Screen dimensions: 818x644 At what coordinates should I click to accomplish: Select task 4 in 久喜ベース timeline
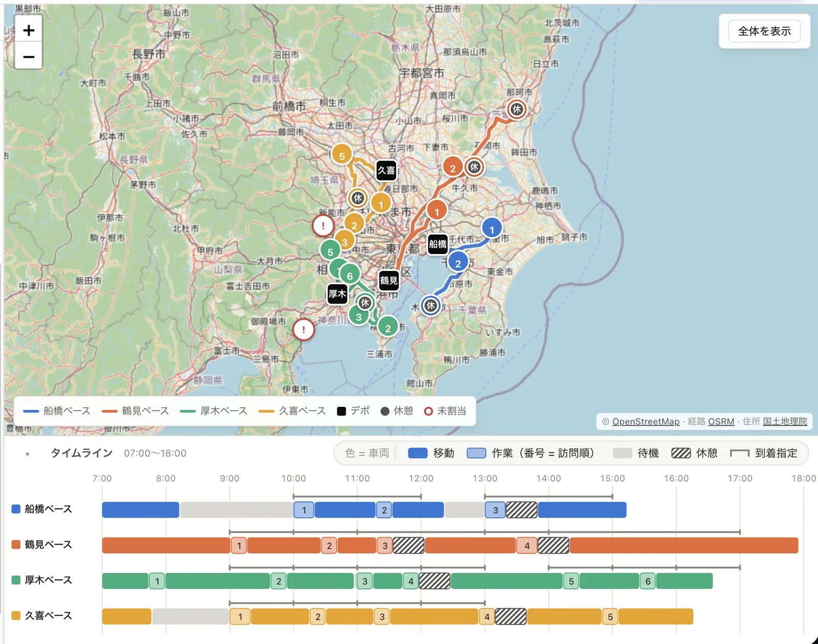487,617
